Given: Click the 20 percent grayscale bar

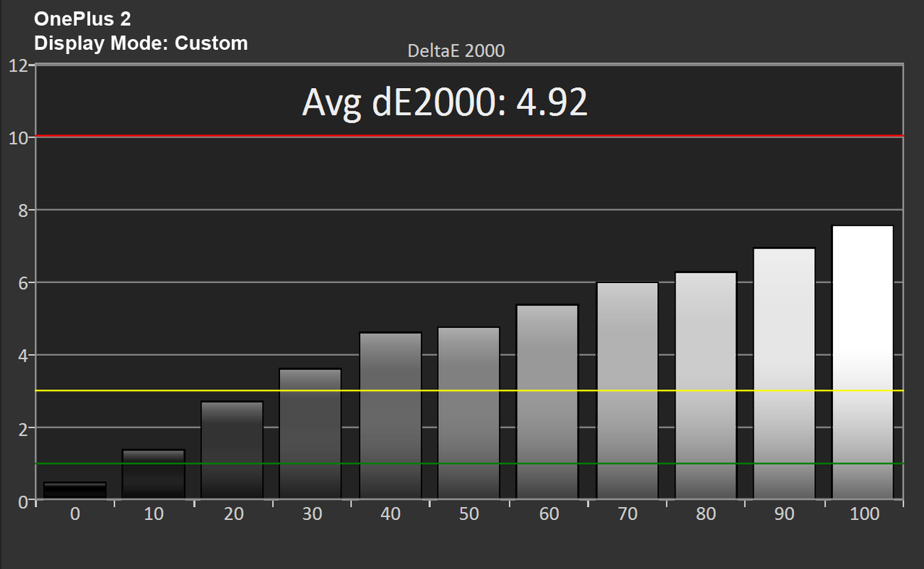Looking at the screenshot, I should (x=232, y=450).
